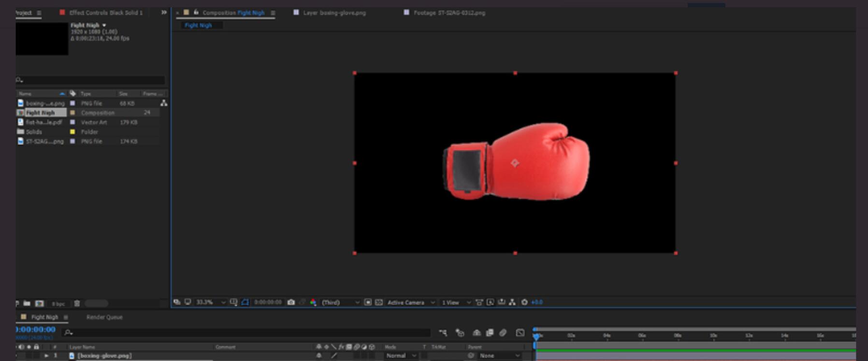The width and height of the screenshot is (868, 361).
Task: Select Fight Nigh composition in Project
Action: 41,113
